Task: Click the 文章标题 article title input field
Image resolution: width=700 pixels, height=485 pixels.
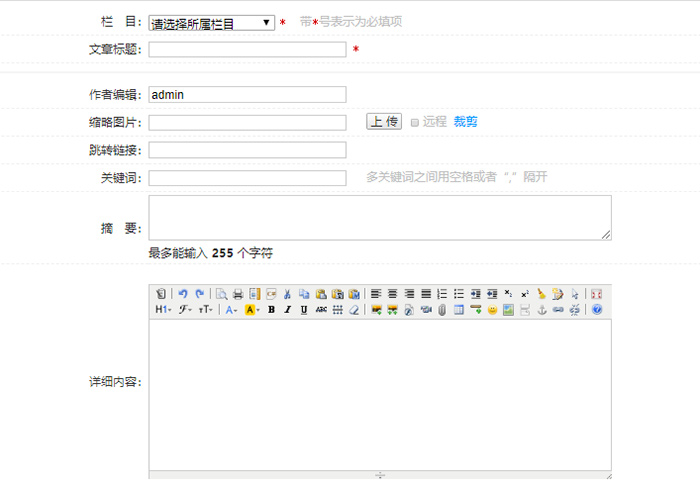Action: 247,49
